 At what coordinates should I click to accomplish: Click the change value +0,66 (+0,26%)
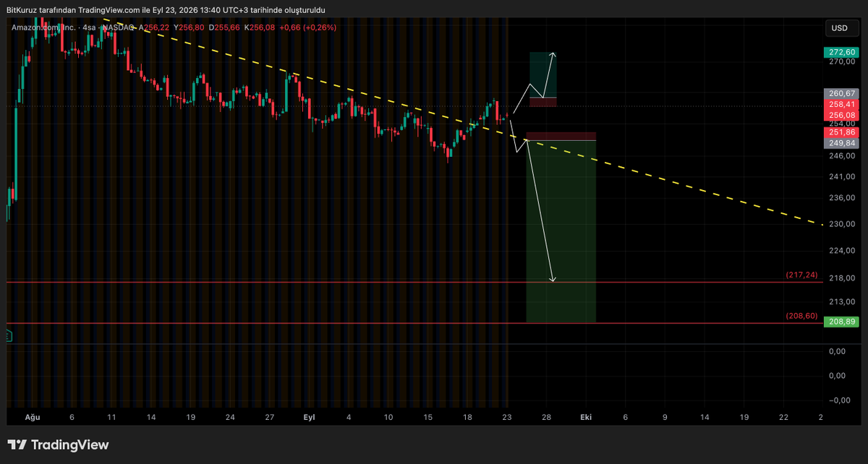309,27
